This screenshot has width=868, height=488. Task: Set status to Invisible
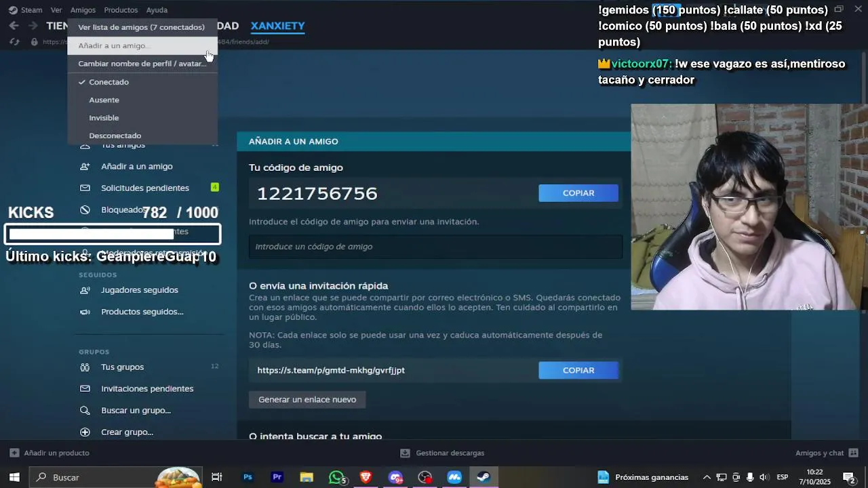(x=142, y=118)
